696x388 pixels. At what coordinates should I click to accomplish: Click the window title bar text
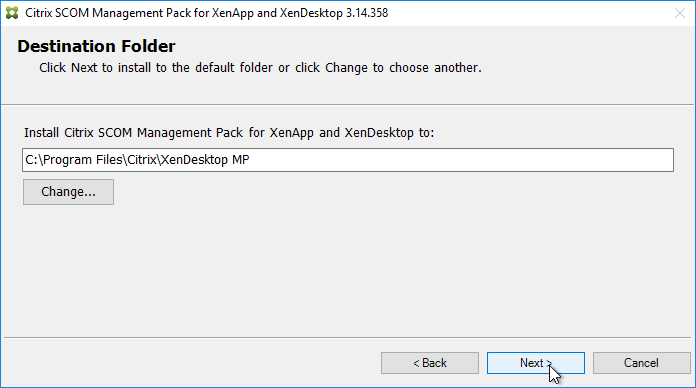pos(206,13)
